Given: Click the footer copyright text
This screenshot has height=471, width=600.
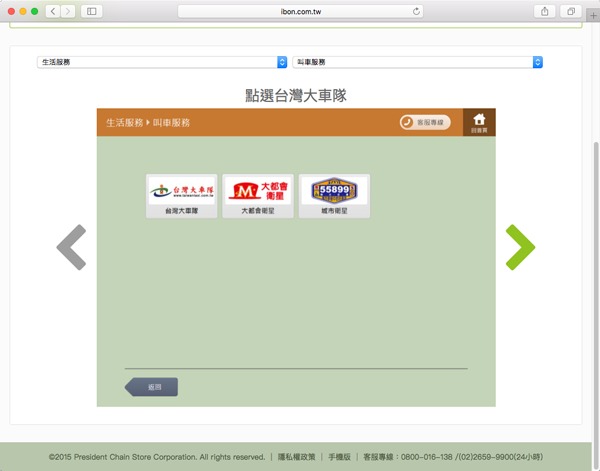Looking at the screenshot, I should [157, 457].
